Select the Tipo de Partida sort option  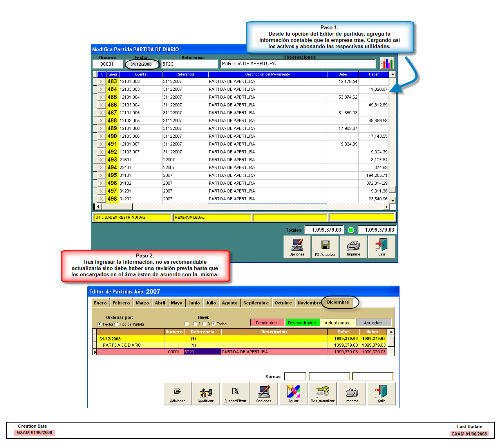click(x=117, y=324)
